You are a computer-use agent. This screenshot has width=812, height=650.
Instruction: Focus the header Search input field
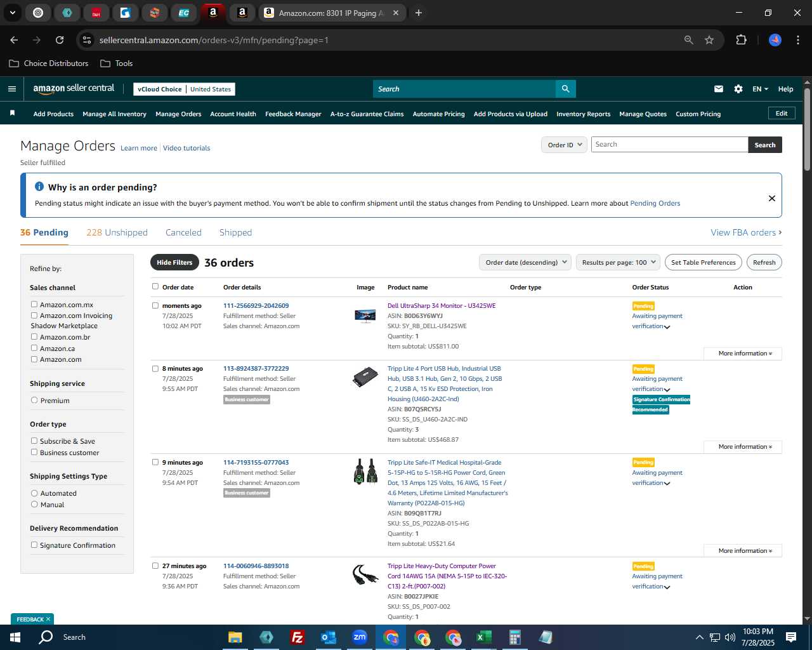coord(464,89)
